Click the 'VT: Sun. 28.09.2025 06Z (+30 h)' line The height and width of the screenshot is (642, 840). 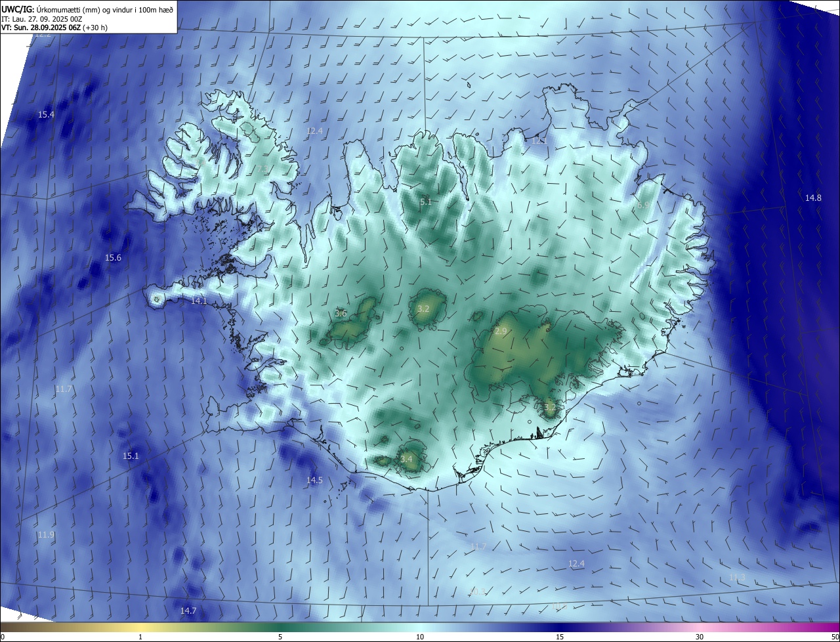tap(54, 28)
